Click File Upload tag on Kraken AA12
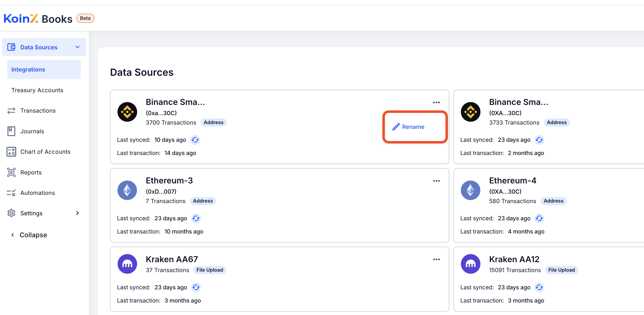 tap(561, 270)
